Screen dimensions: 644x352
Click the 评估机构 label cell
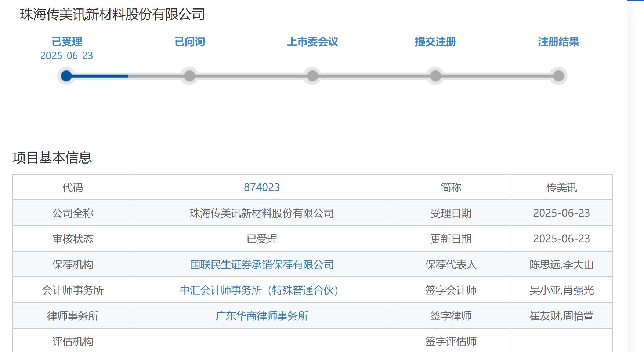(x=73, y=341)
